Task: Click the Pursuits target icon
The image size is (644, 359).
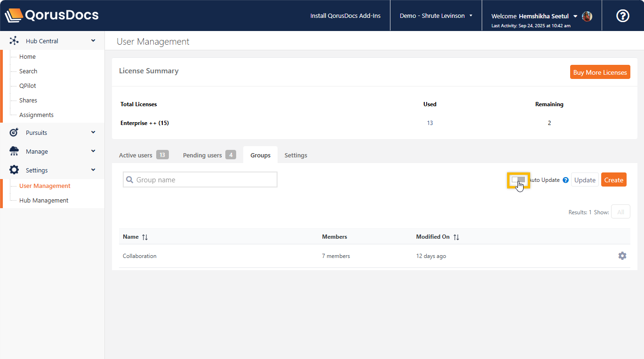Action: coord(14,133)
